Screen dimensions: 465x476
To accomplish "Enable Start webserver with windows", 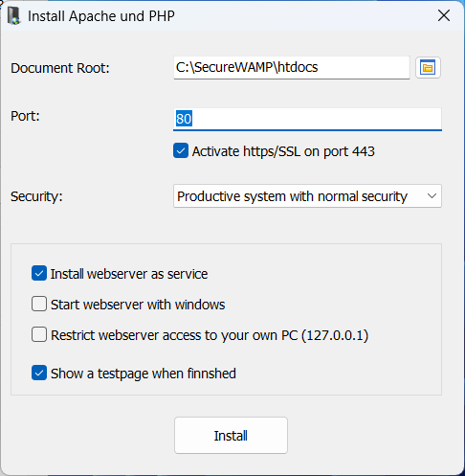I will (x=39, y=304).
